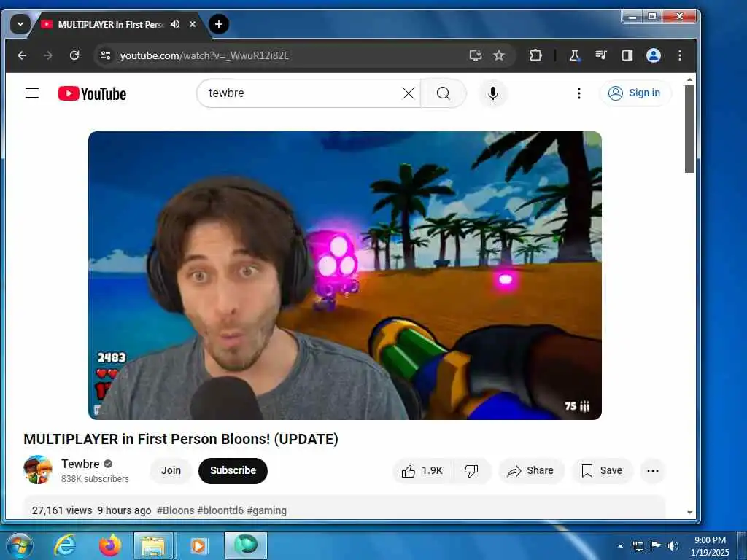The image size is (747, 560).
Task: Select the video title text
Action: (x=181, y=438)
